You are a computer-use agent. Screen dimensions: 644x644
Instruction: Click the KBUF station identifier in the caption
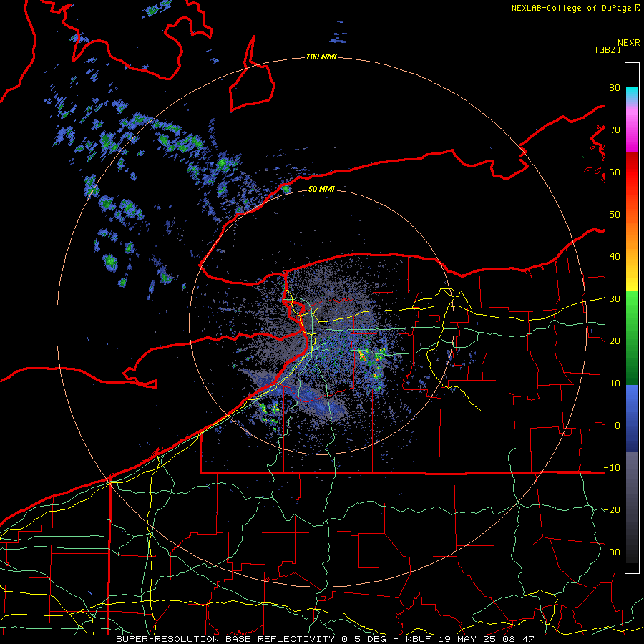(420, 639)
